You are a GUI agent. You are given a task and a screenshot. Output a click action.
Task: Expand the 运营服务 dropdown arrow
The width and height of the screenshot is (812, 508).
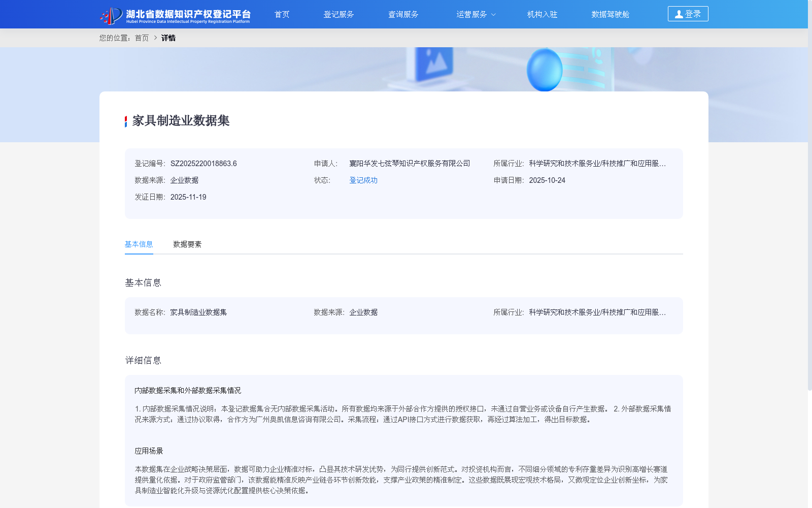click(493, 15)
